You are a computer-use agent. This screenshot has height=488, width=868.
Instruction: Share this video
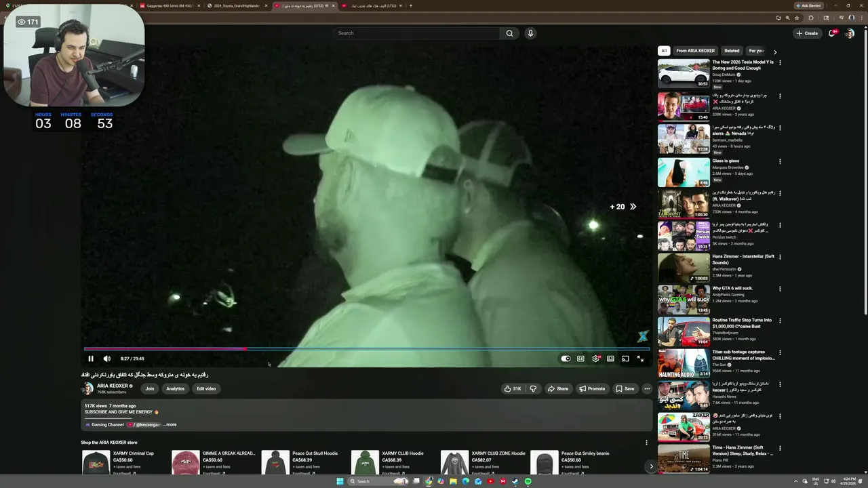point(558,388)
